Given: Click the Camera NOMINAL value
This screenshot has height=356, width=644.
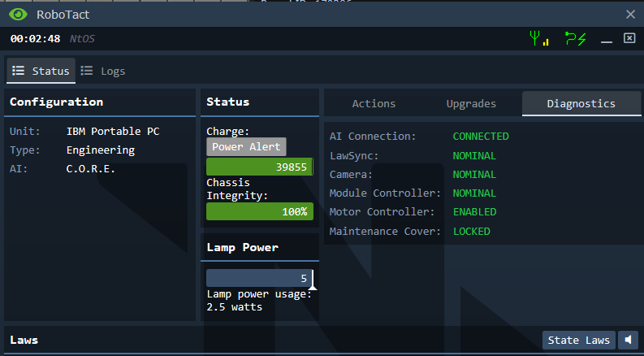Looking at the screenshot, I should pos(474,174).
